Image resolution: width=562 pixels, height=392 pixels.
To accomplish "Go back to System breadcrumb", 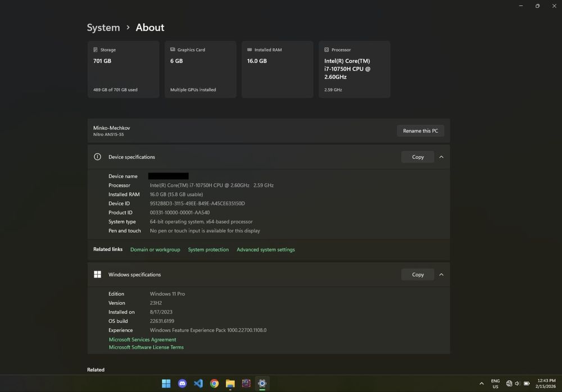I will click(103, 28).
